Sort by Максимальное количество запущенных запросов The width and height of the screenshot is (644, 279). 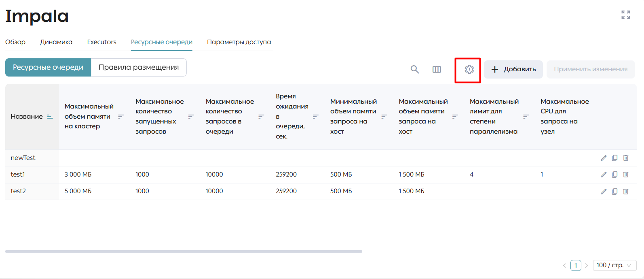click(191, 117)
